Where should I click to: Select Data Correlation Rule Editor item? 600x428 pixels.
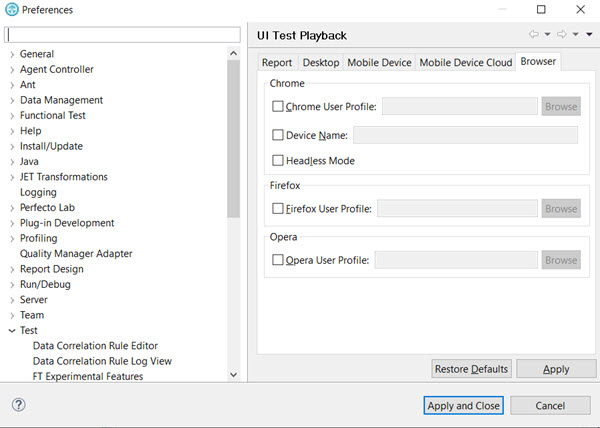(x=95, y=346)
